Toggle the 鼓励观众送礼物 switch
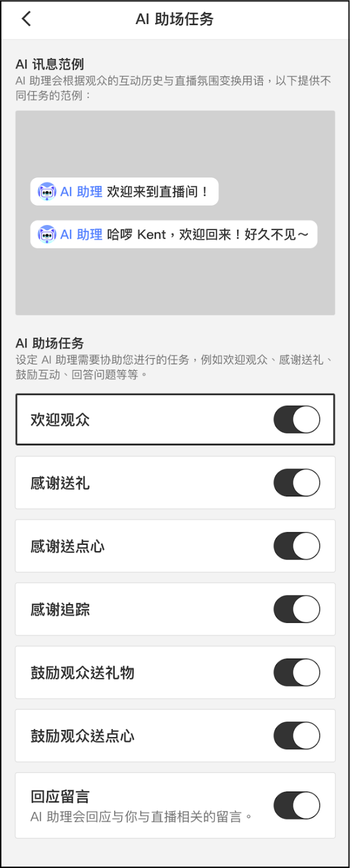 pos(297,673)
